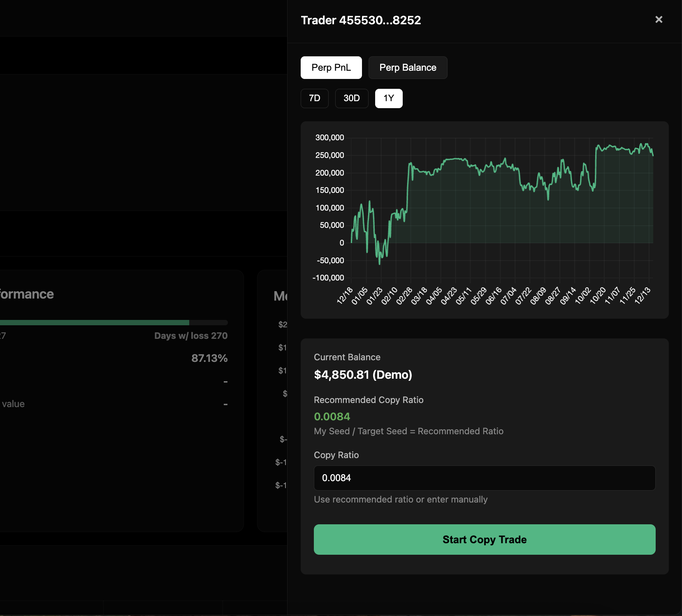Click the Days w/ loss 270 label

pyautogui.click(x=191, y=336)
